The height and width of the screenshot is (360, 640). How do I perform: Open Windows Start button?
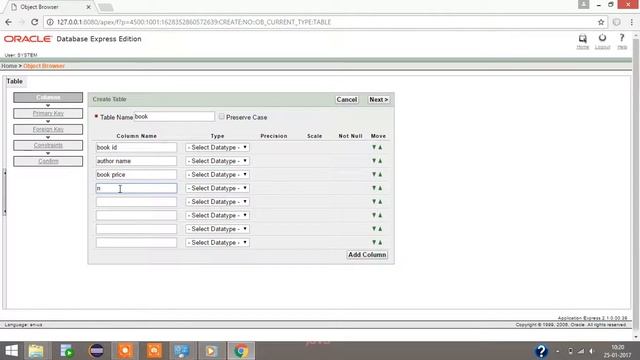pyautogui.click(x=12, y=351)
